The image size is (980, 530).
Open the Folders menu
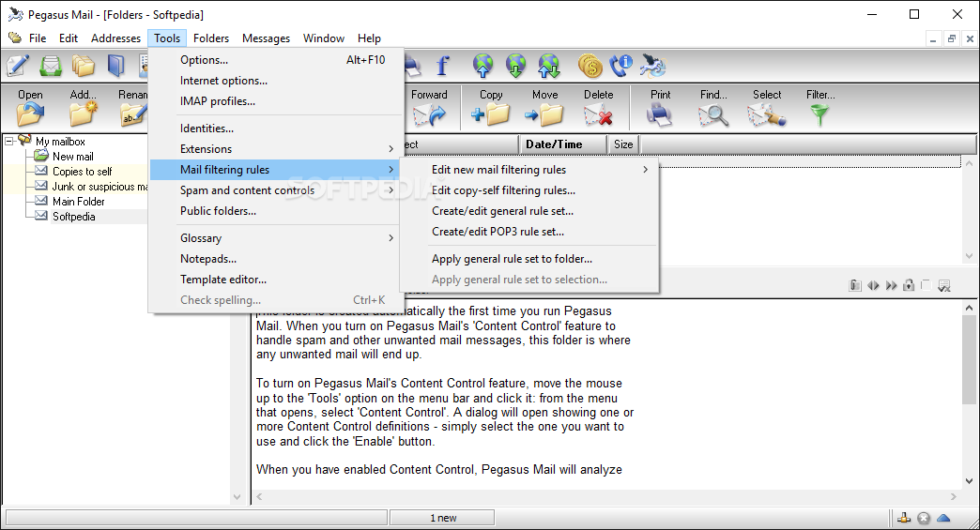click(210, 38)
